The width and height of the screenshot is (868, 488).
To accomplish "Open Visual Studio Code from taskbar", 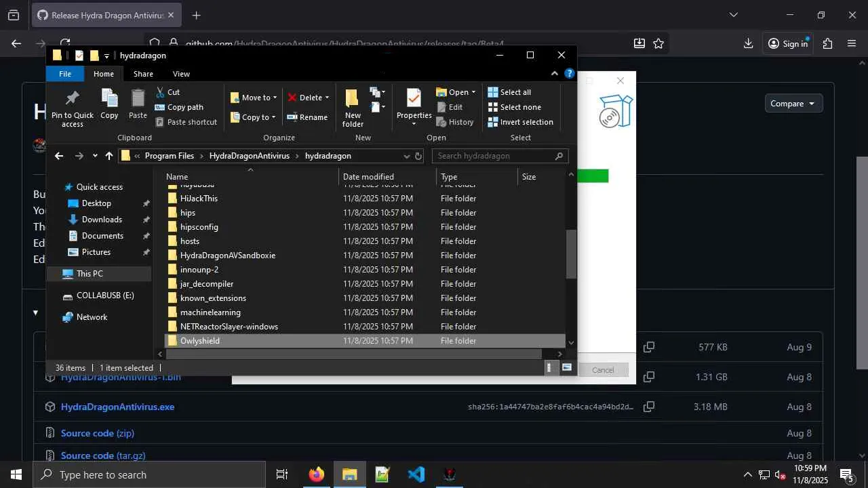I will tap(416, 474).
